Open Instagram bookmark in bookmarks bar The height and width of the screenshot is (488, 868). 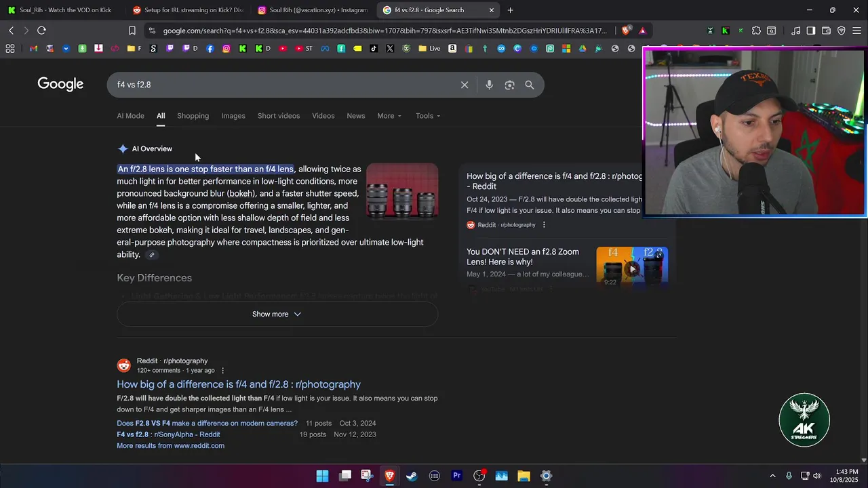226,49
